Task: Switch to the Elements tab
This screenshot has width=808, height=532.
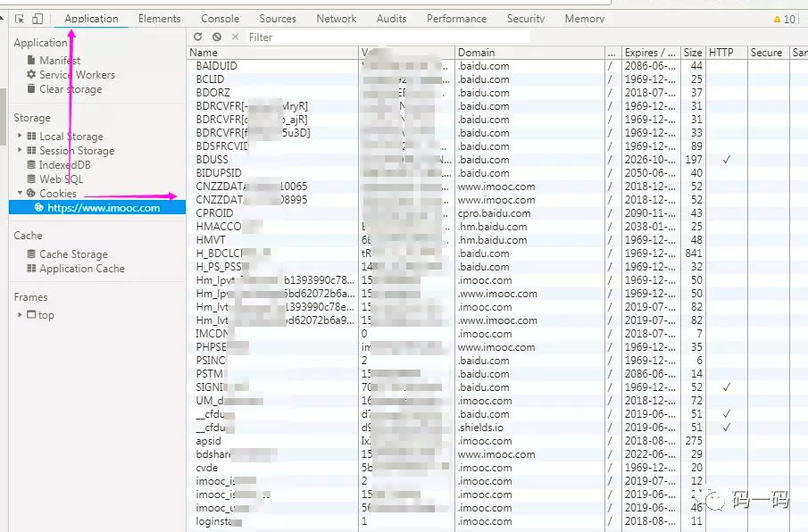Action: pyautogui.click(x=159, y=19)
